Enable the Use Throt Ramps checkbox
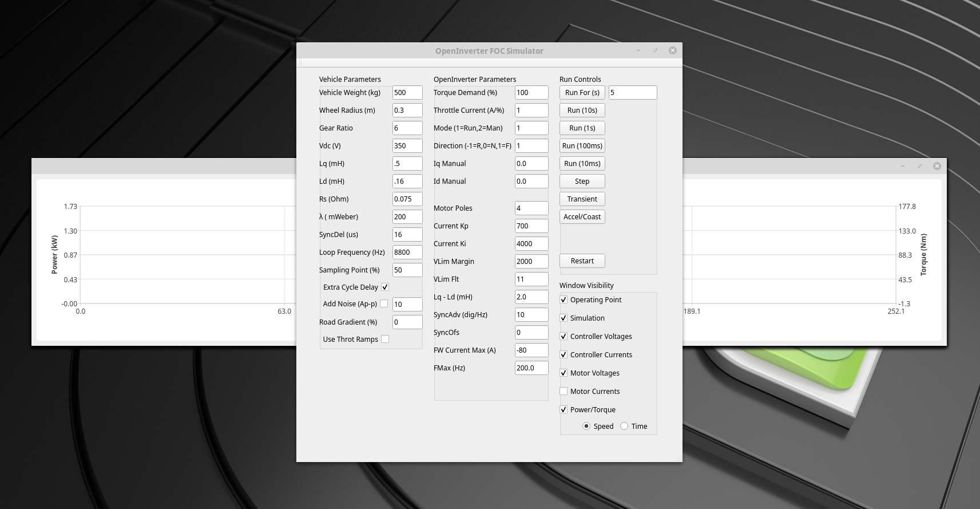 tap(385, 340)
